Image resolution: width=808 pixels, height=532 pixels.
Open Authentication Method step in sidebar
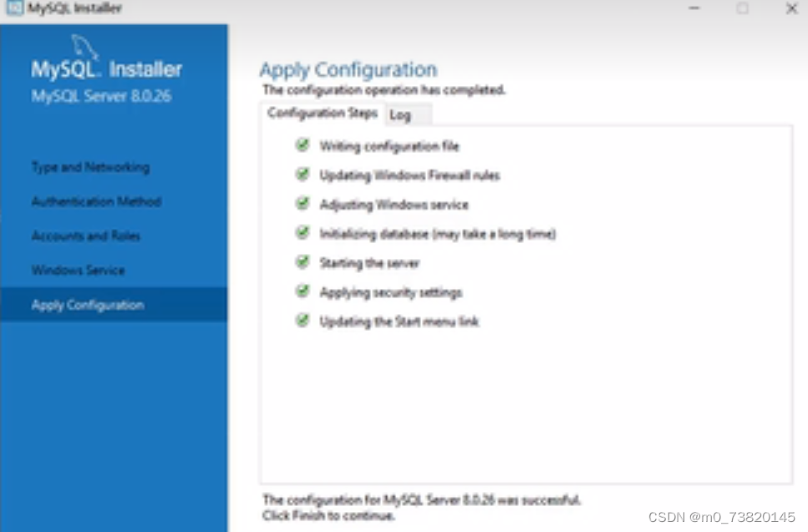[96, 201]
